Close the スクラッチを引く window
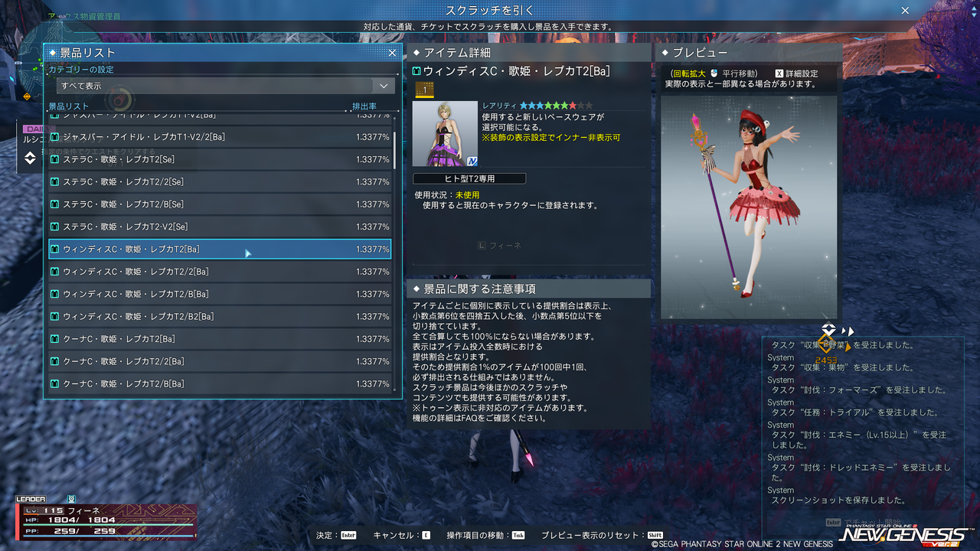 click(x=905, y=11)
